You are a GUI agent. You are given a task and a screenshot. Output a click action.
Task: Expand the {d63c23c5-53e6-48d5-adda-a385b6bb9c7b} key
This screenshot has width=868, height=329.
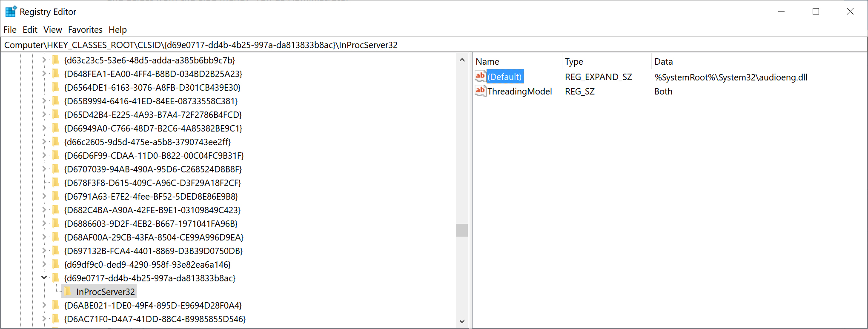pos(44,60)
